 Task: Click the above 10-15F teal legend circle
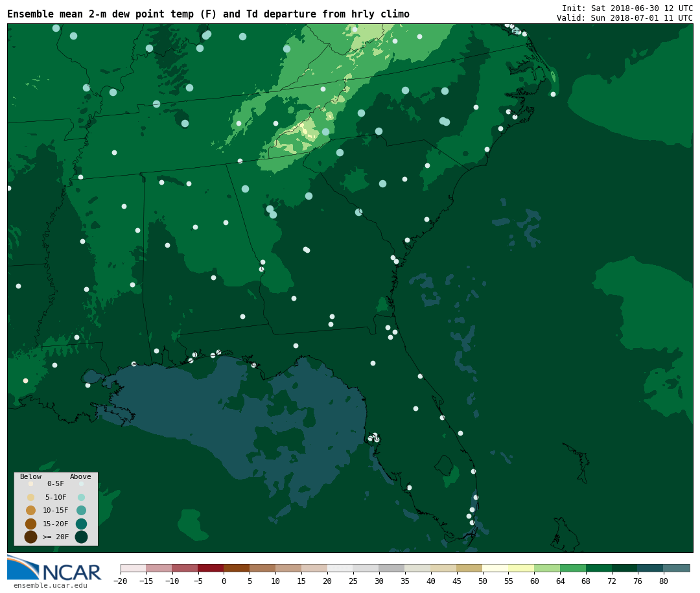[81, 511]
